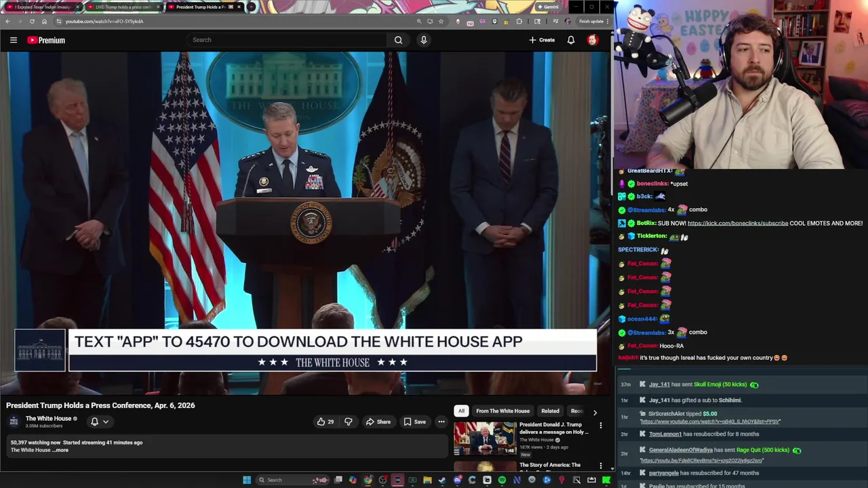Open Spotify from the taskbar
The image size is (868, 488).
[502, 480]
